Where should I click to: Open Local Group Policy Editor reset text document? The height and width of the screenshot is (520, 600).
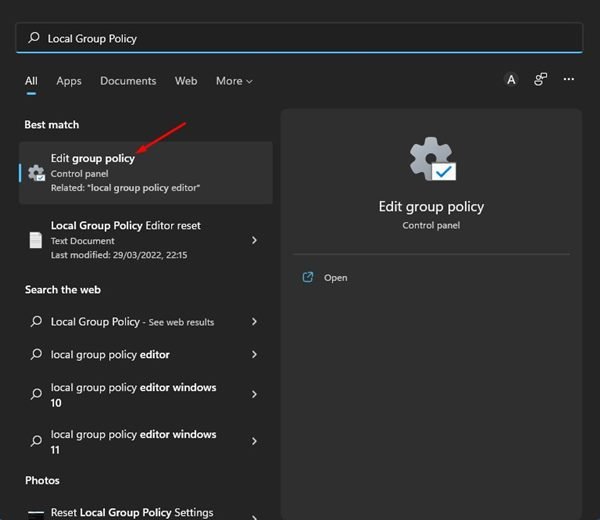click(x=146, y=240)
